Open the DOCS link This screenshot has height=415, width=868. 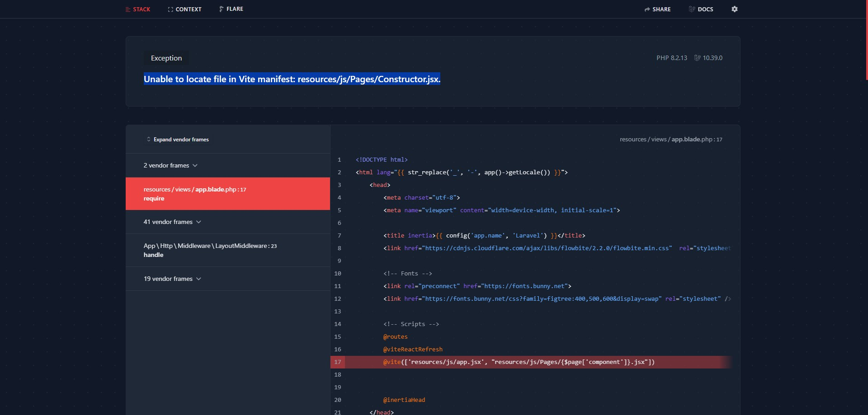(701, 9)
